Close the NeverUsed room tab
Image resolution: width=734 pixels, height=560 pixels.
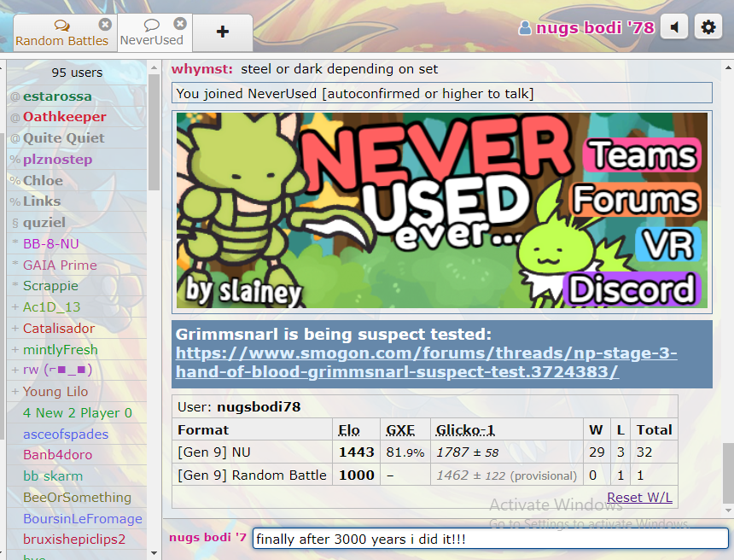pyautogui.click(x=180, y=23)
